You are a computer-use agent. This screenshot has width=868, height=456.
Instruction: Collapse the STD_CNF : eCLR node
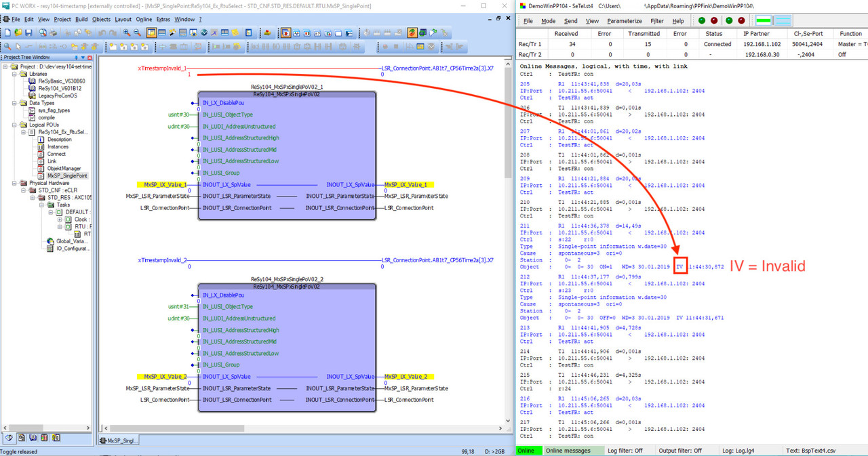pyautogui.click(x=22, y=190)
